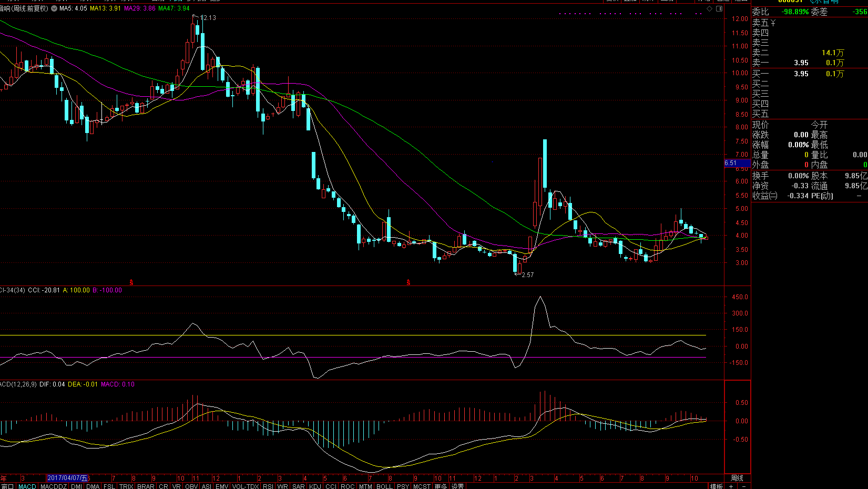Choose the SAR indicator tab
The image size is (868, 489).
pos(299,486)
